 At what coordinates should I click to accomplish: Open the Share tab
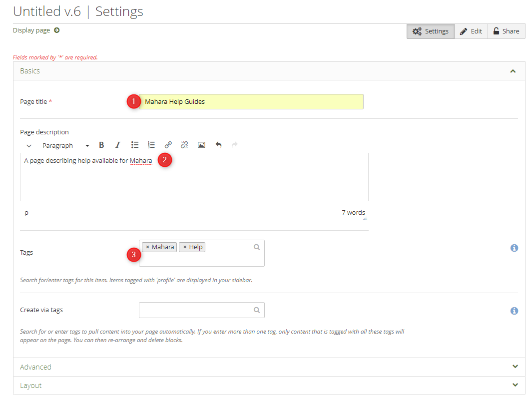506,31
